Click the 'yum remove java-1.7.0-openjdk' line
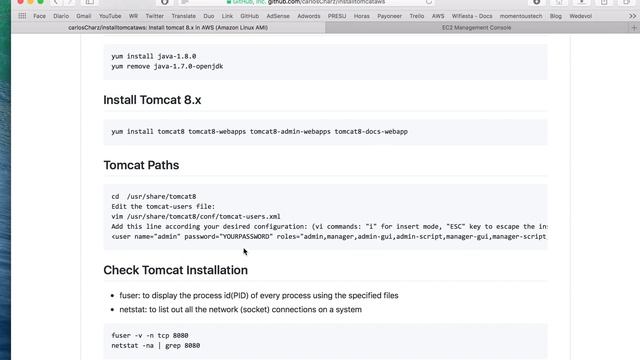This screenshot has width=640, height=360. pyautogui.click(x=167, y=66)
